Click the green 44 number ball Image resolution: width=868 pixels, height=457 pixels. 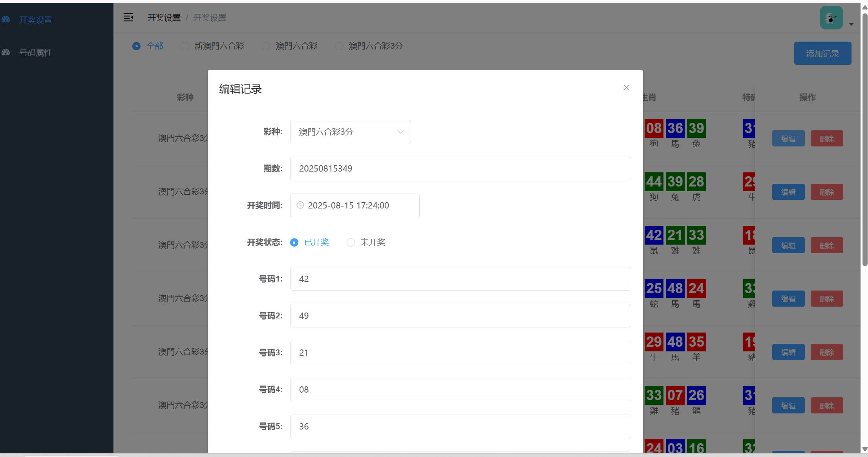[654, 182]
